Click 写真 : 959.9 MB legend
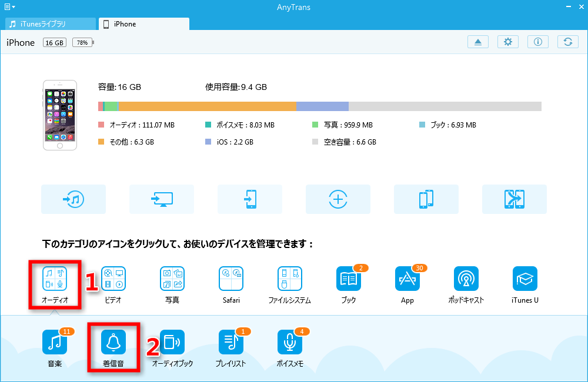588x382 pixels. (343, 125)
